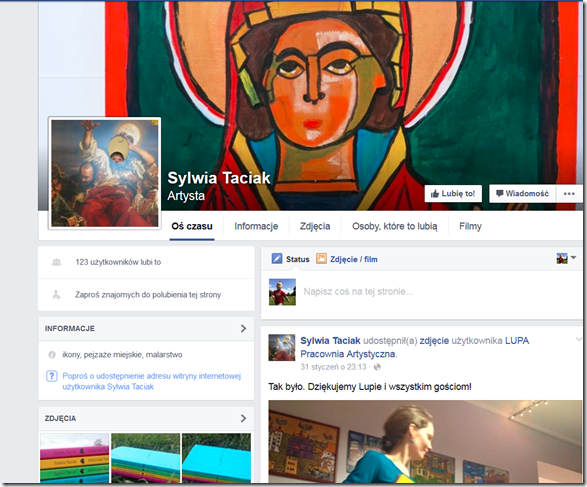Switch to the Oś czasu tab
Image resolution: width=587 pixels, height=487 pixels.
[192, 226]
